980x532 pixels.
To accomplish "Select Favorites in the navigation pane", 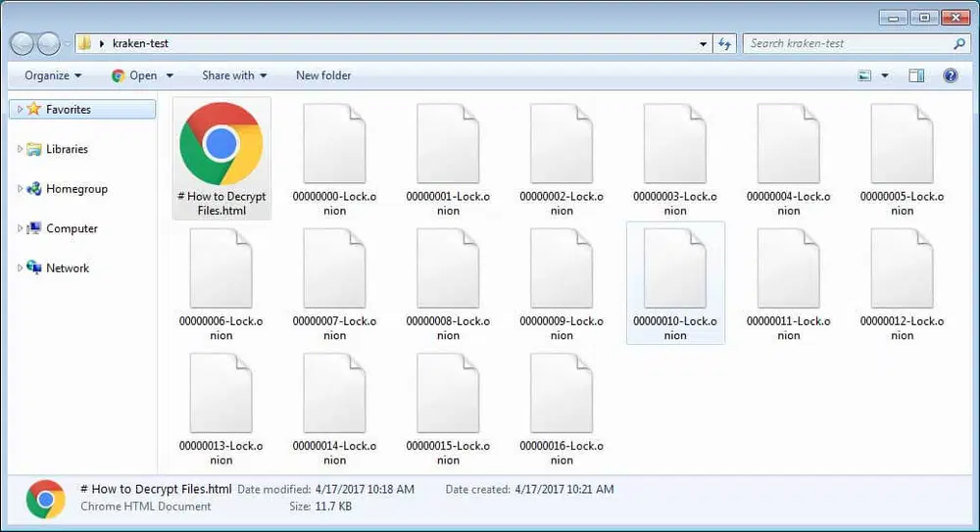I will [x=82, y=110].
